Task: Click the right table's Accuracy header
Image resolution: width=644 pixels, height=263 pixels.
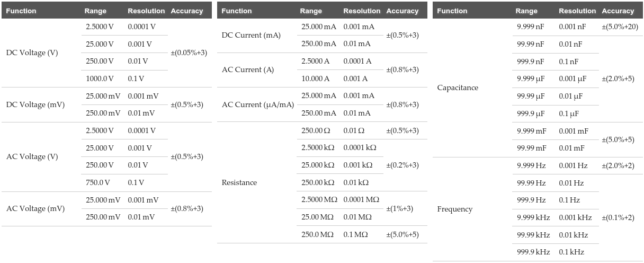Action: tap(618, 11)
